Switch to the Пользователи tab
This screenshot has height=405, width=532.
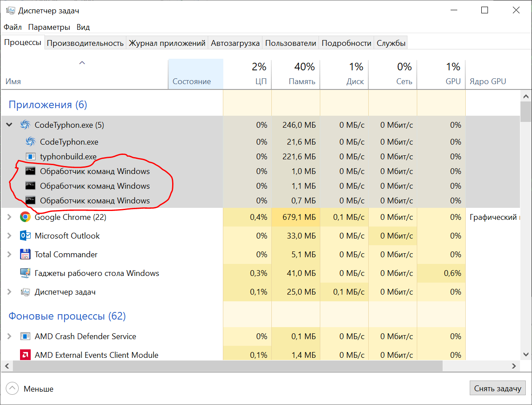point(290,43)
